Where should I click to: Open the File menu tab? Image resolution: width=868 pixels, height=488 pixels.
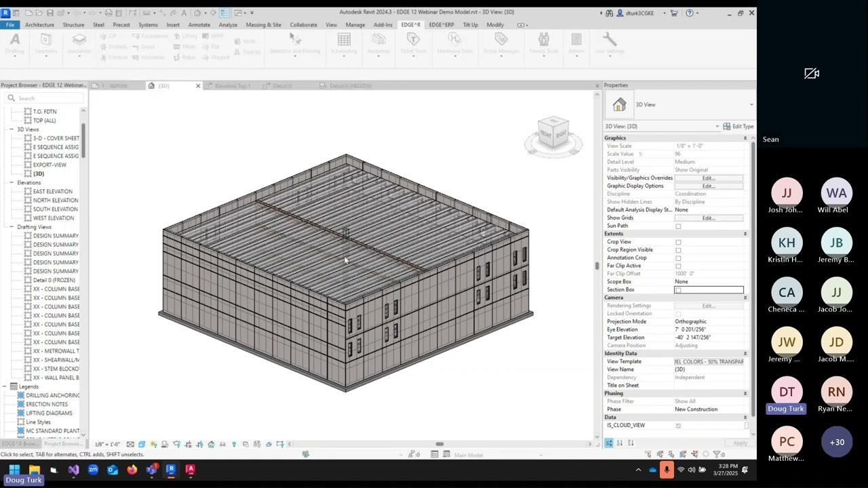pos(10,25)
